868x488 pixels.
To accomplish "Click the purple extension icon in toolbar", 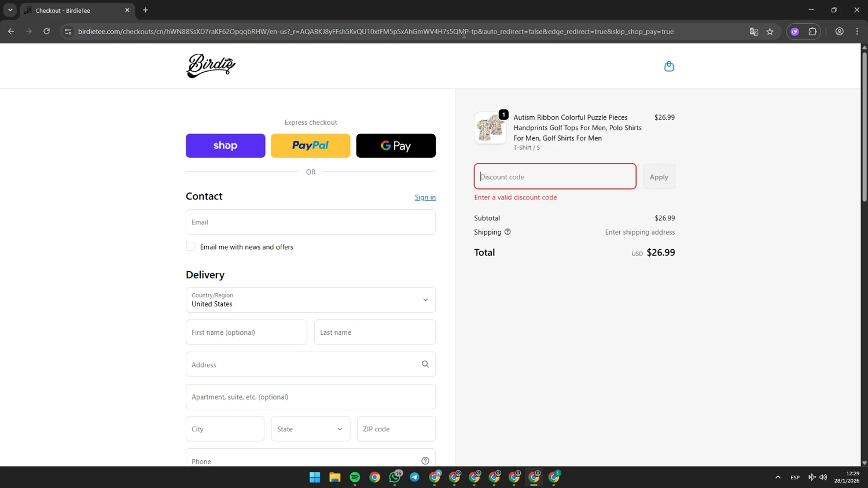I will [x=795, y=32].
